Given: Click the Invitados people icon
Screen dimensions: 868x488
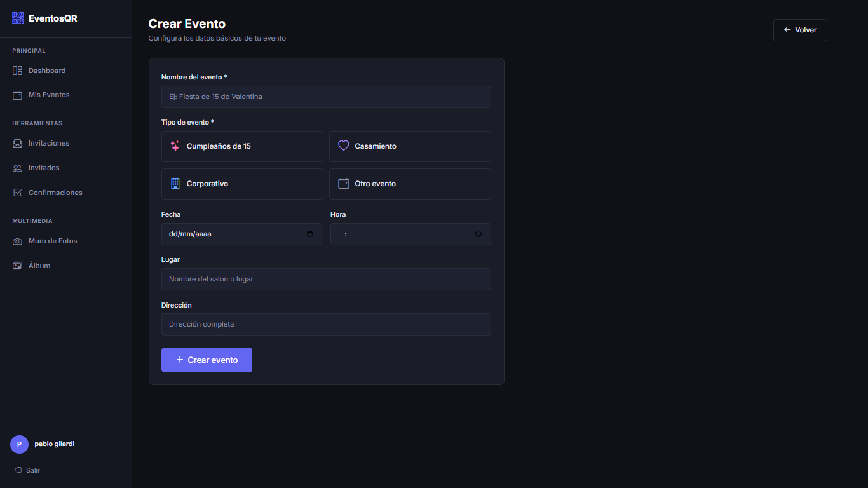Looking at the screenshot, I should (x=17, y=168).
